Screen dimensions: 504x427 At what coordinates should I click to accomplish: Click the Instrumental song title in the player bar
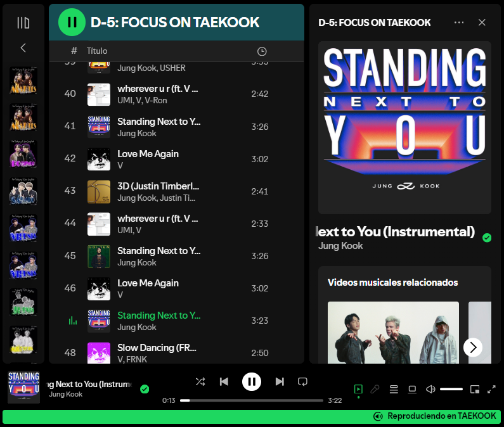pos(89,385)
